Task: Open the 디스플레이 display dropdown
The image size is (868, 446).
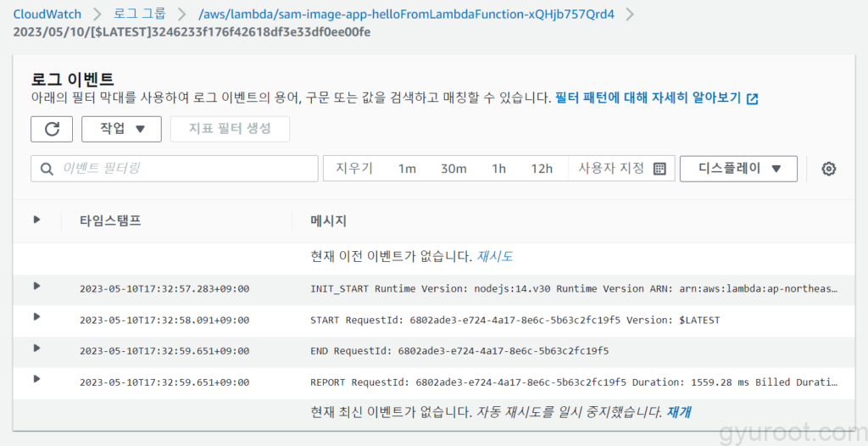Action: (738, 169)
